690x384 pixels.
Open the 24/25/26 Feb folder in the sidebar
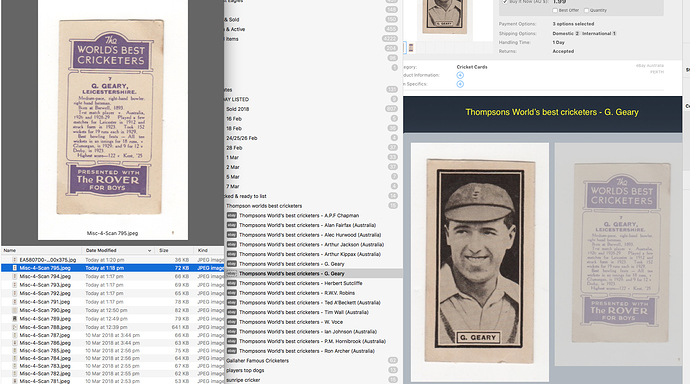click(242, 138)
